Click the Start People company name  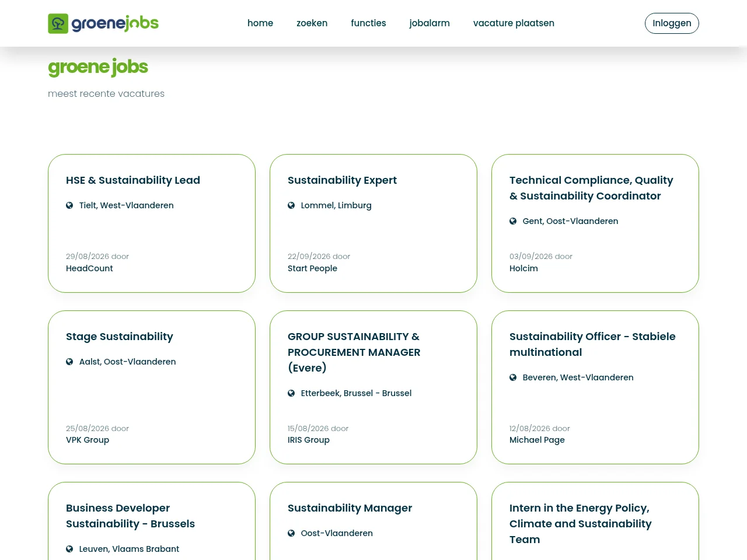[312, 268]
